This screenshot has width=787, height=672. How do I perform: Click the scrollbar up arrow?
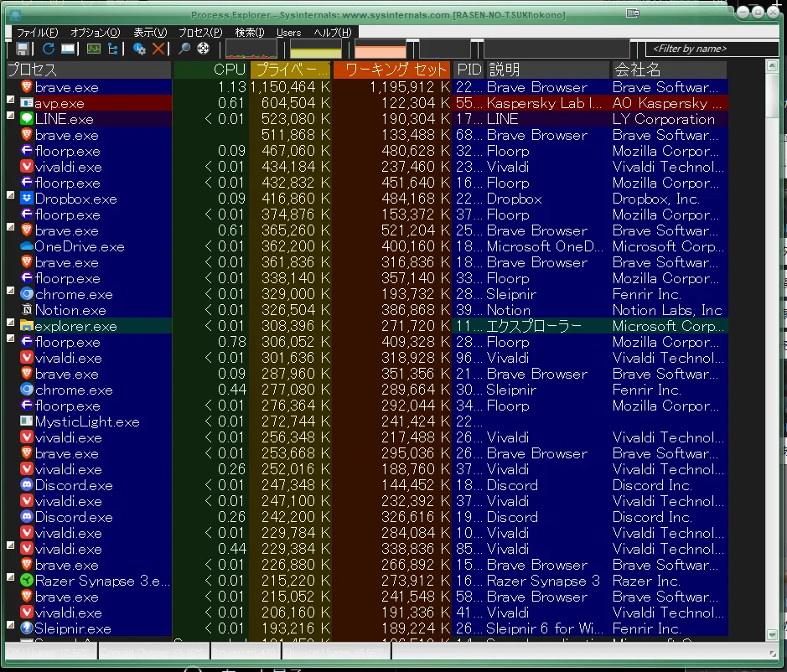(772, 65)
